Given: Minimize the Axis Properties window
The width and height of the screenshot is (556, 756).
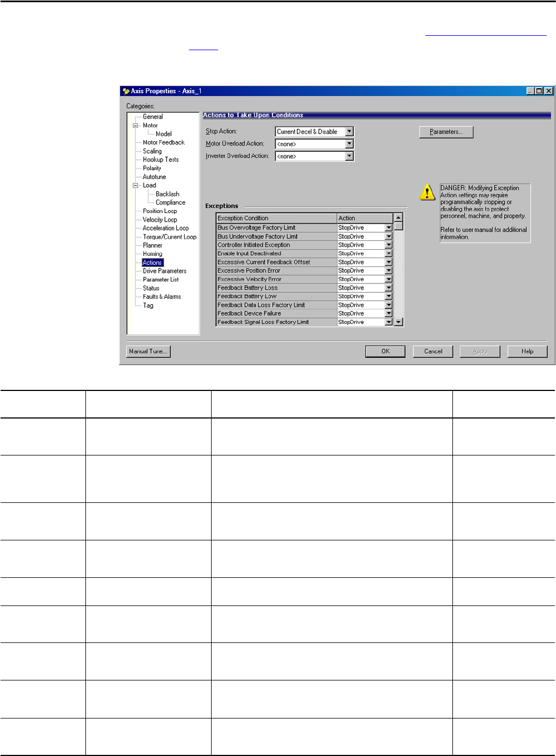Looking at the screenshot, I should pos(530,91).
